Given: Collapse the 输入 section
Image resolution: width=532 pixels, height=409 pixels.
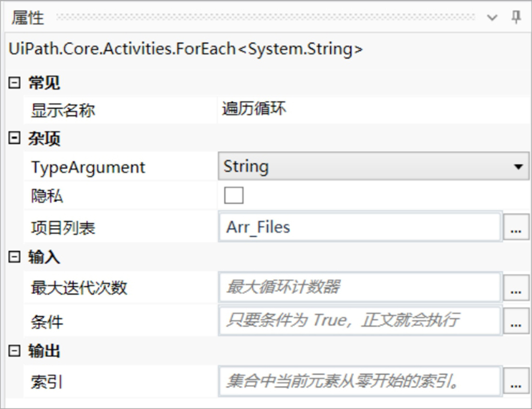Looking at the screenshot, I should coord(14,257).
